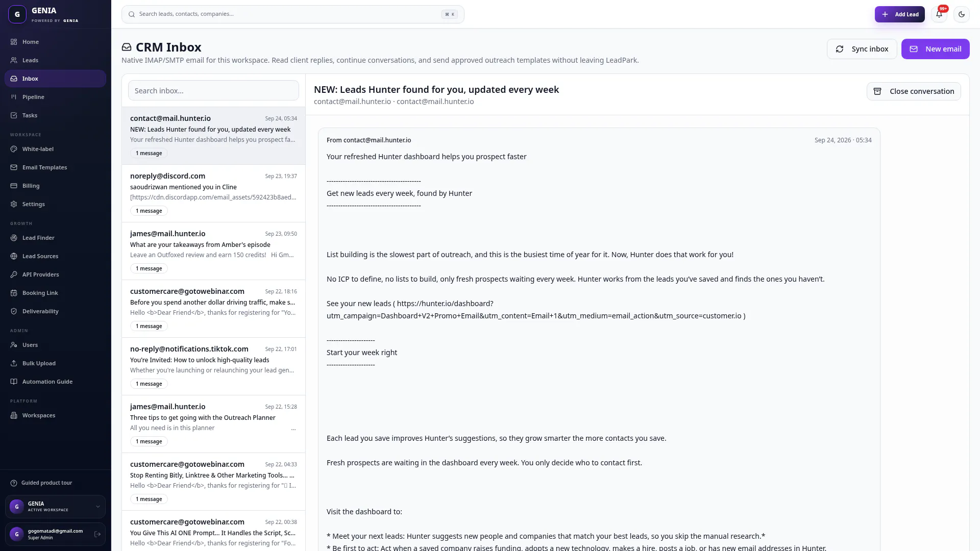Open 'What are your takeaways from Amber's episode'
980x551 pixels.
213,251
